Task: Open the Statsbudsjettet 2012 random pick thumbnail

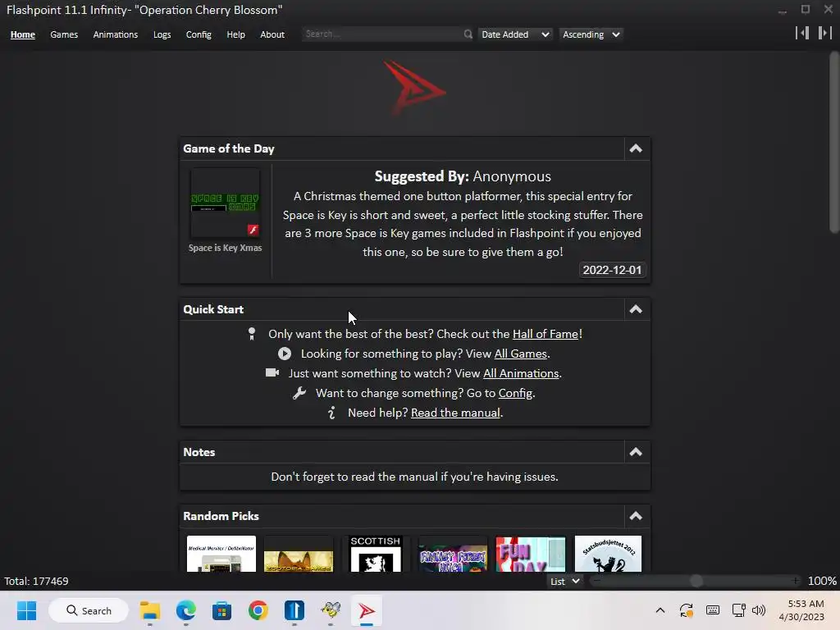Action: pos(608,554)
